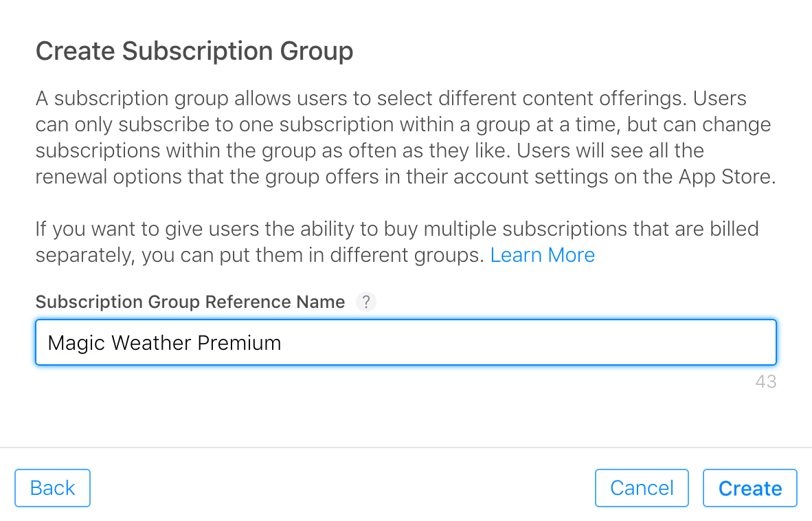Click the Create Subscription Group heading
Screen dimensions: 812x521
point(194,52)
